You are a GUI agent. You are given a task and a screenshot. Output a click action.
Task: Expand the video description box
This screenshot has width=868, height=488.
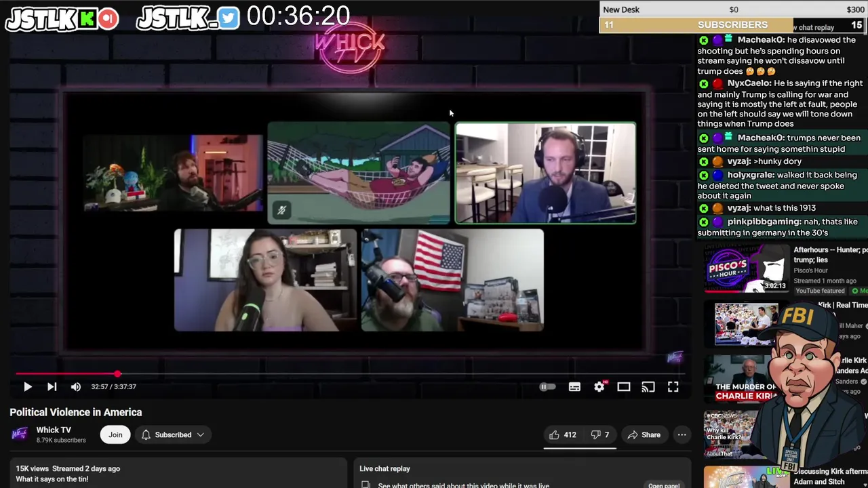[178, 474]
